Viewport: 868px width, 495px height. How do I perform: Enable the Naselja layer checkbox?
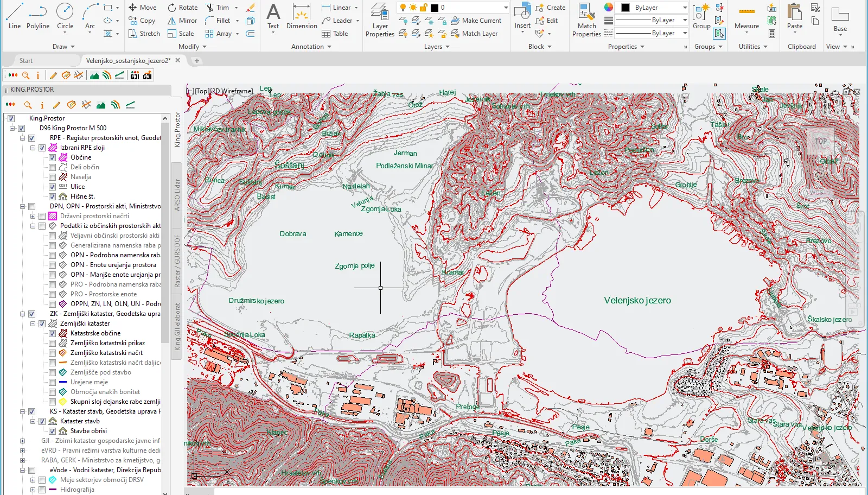pos(53,177)
